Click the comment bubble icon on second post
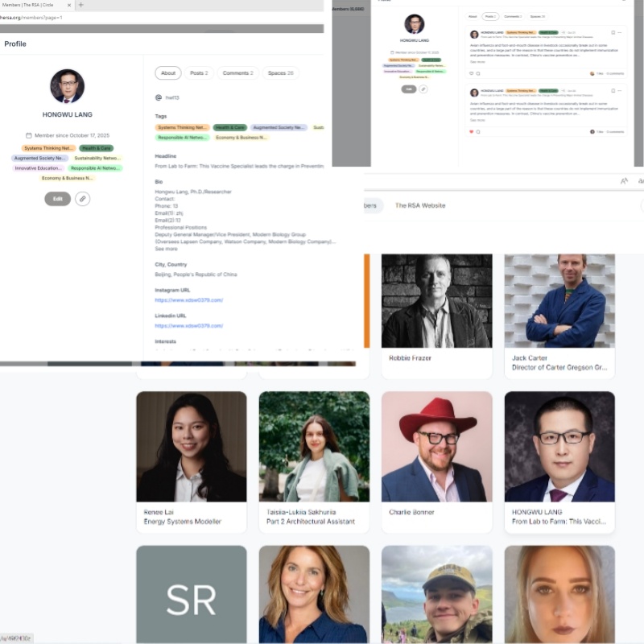Screen dimensions: 644x644 (x=478, y=131)
